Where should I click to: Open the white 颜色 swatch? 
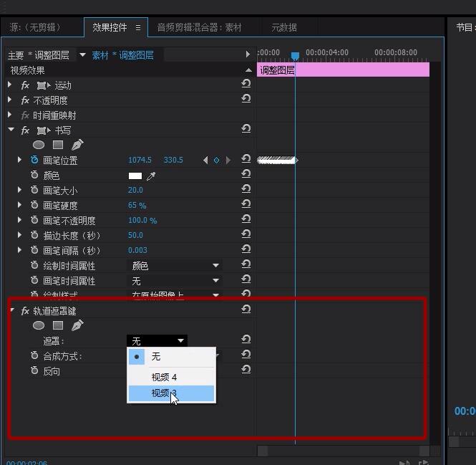coord(135,176)
